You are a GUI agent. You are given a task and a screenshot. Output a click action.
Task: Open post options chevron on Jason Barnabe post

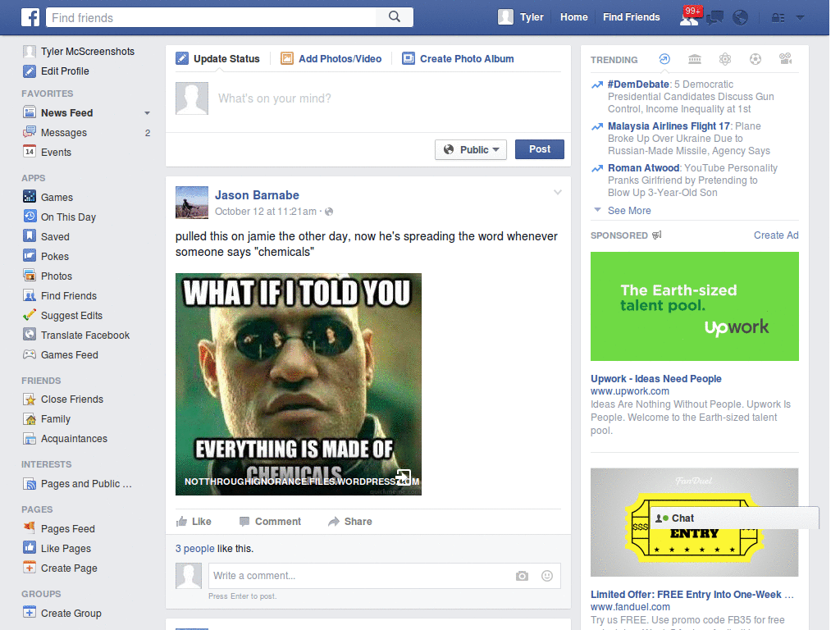point(558,192)
